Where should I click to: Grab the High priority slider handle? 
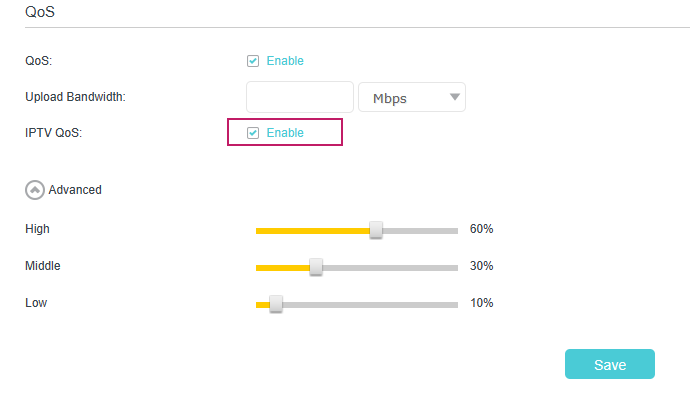(x=376, y=230)
